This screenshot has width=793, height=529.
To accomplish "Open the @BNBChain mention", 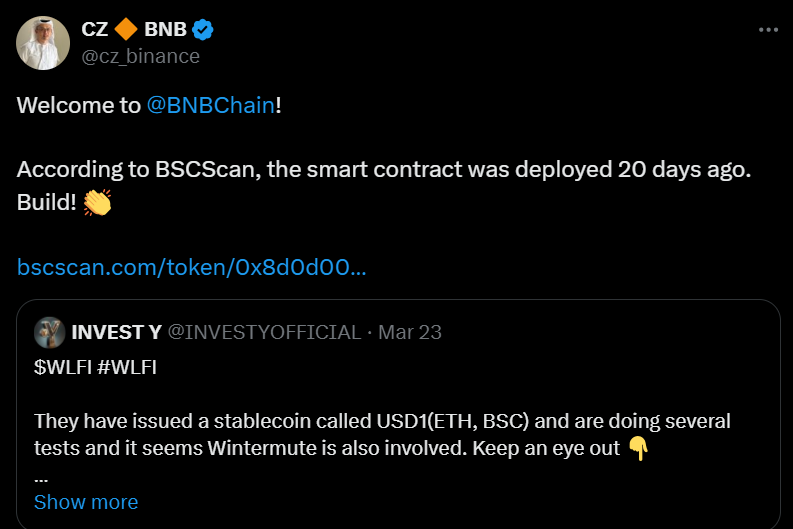I will click(x=210, y=105).
